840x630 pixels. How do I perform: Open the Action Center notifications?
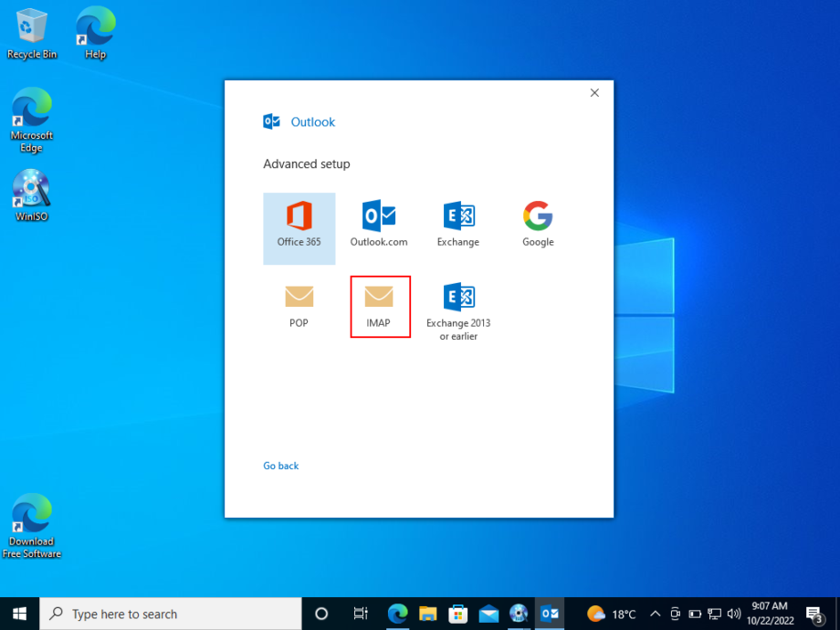(814, 614)
